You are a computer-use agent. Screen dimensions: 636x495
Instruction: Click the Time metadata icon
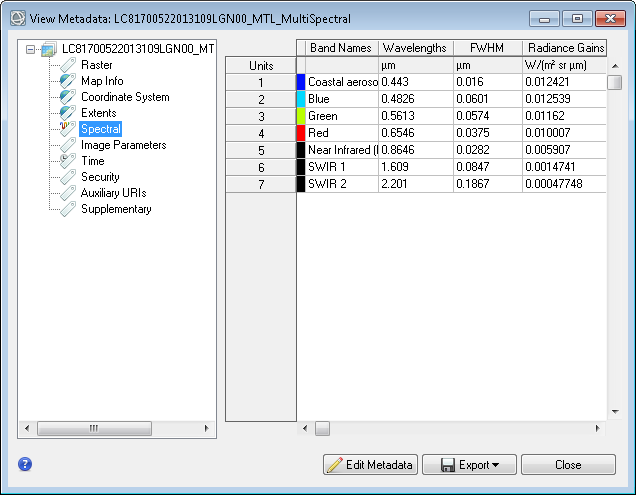[68, 161]
